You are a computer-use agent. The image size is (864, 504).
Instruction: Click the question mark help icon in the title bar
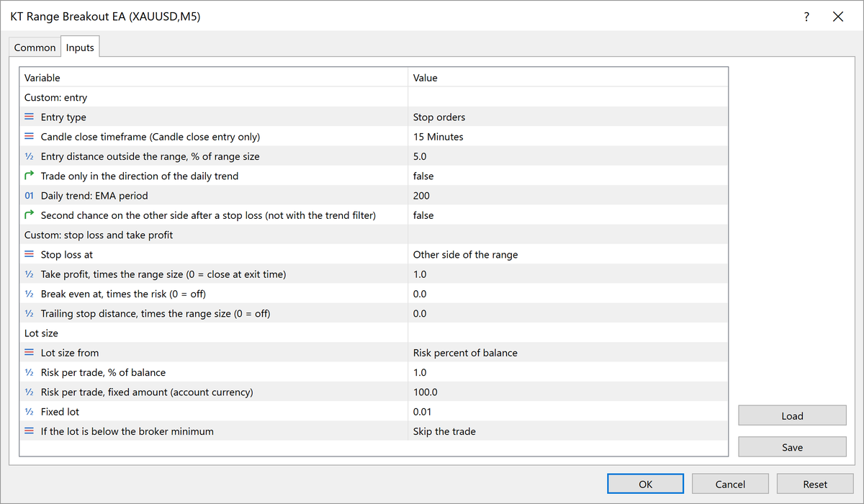coord(806,17)
